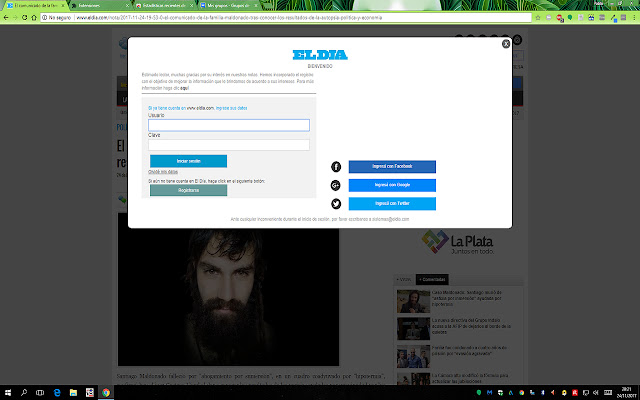640x400 pixels.
Task: Click the Registrarse button
Action: pyautogui.click(x=189, y=190)
